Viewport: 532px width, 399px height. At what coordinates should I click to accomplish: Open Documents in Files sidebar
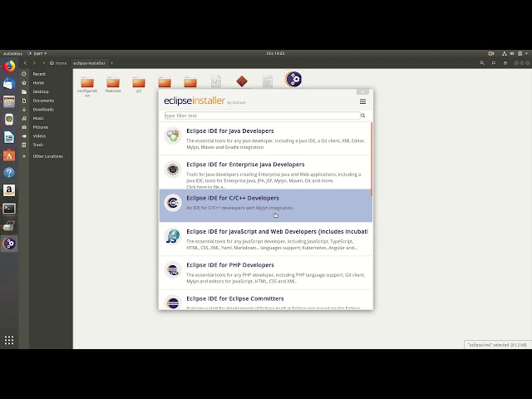pos(43,101)
